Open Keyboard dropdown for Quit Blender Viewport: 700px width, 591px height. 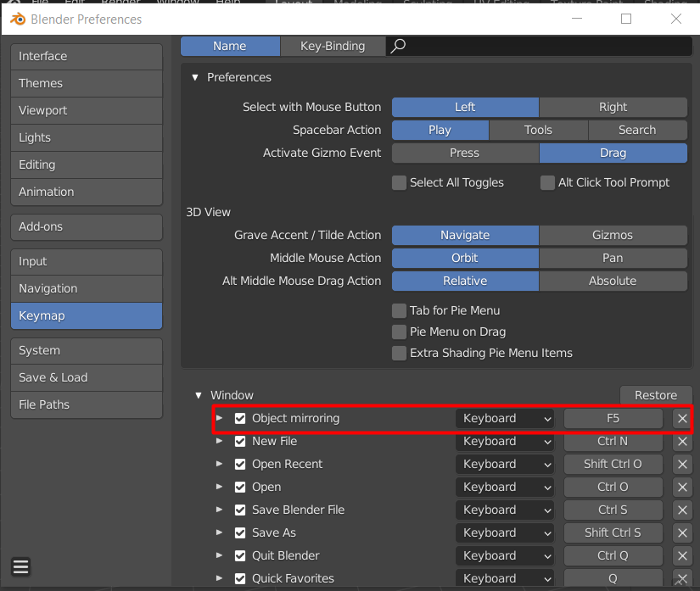(x=505, y=555)
